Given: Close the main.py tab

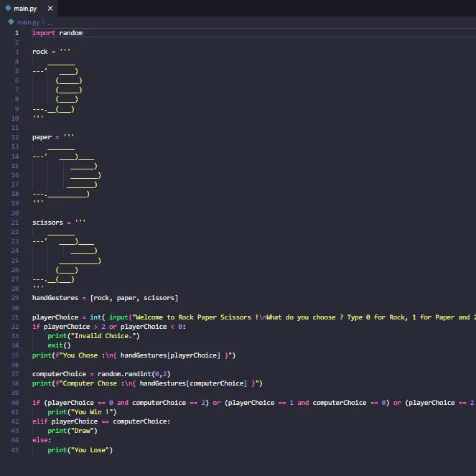Looking at the screenshot, I should click(50, 9).
